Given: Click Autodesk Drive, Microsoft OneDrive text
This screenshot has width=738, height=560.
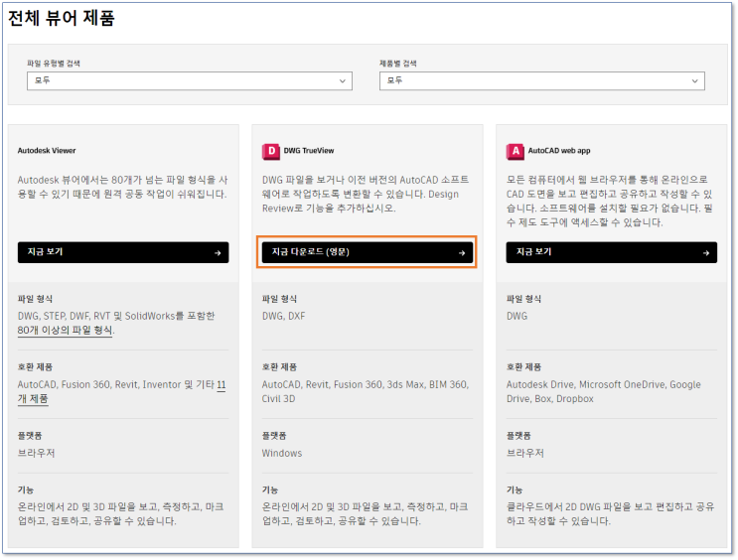Looking at the screenshot, I should (603, 391).
